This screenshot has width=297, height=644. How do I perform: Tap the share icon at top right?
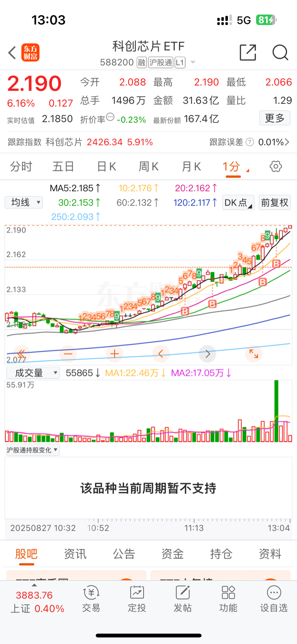[248, 52]
